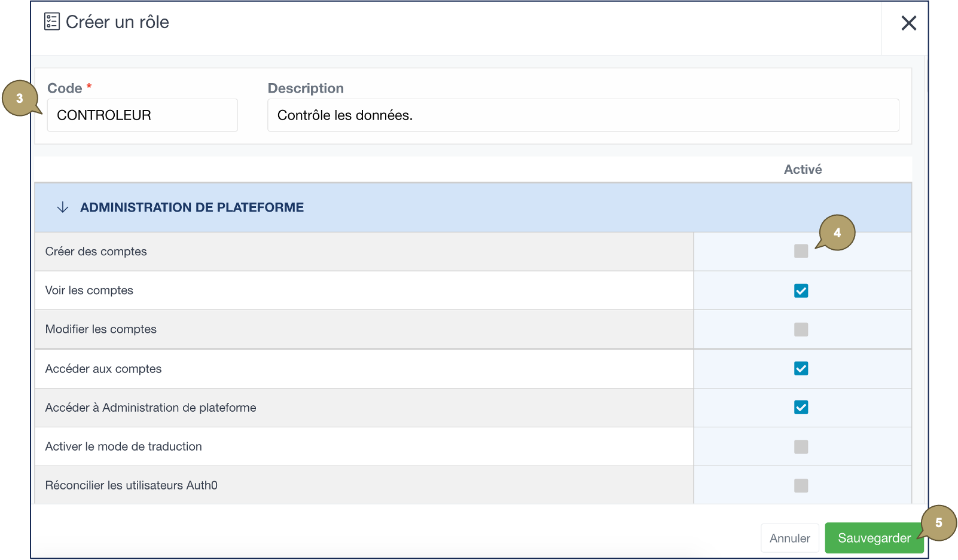Click the ADMINISTRATION DE PLATEFORME section title
The height and width of the screenshot is (560, 958).
point(192,207)
